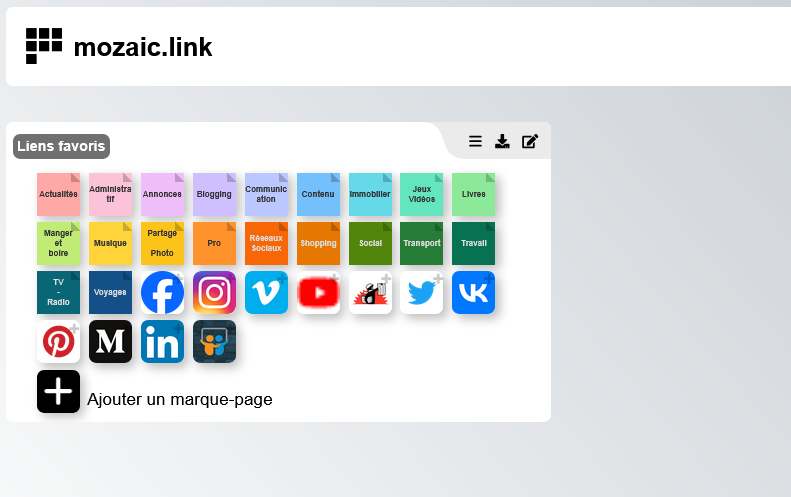Open the LinkedIn bookmark
Screen dimensions: 791x497
coord(162,341)
